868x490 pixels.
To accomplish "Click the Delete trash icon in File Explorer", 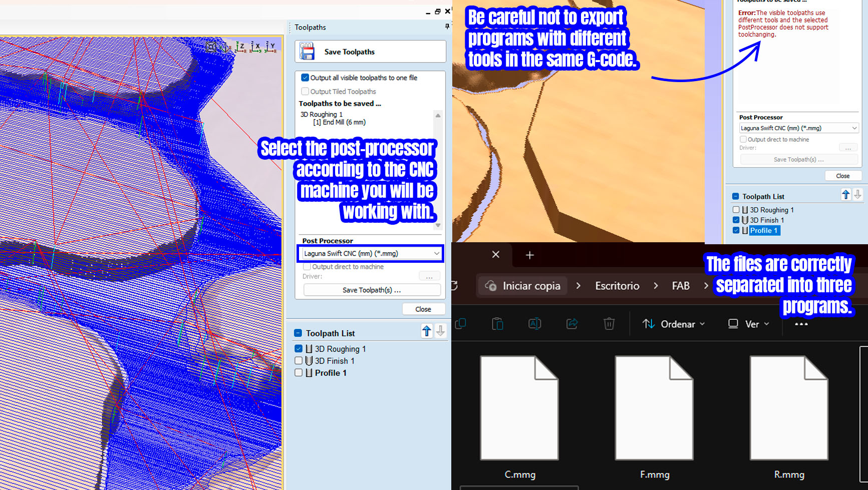I will [x=609, y=324].
